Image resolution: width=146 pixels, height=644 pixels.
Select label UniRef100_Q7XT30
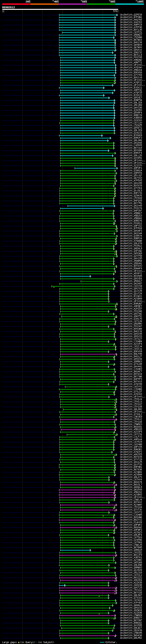tap(131, 510)
